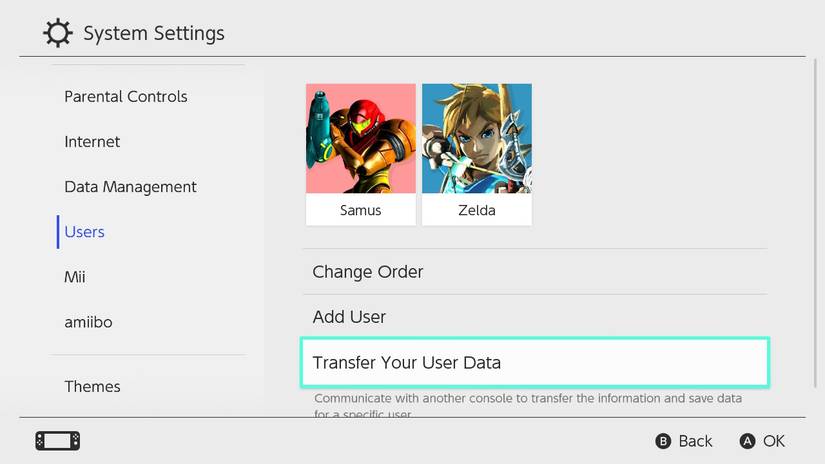Viewport: 825px width, 464px height.
Task: Select Add User option
Action: (349, 317)
